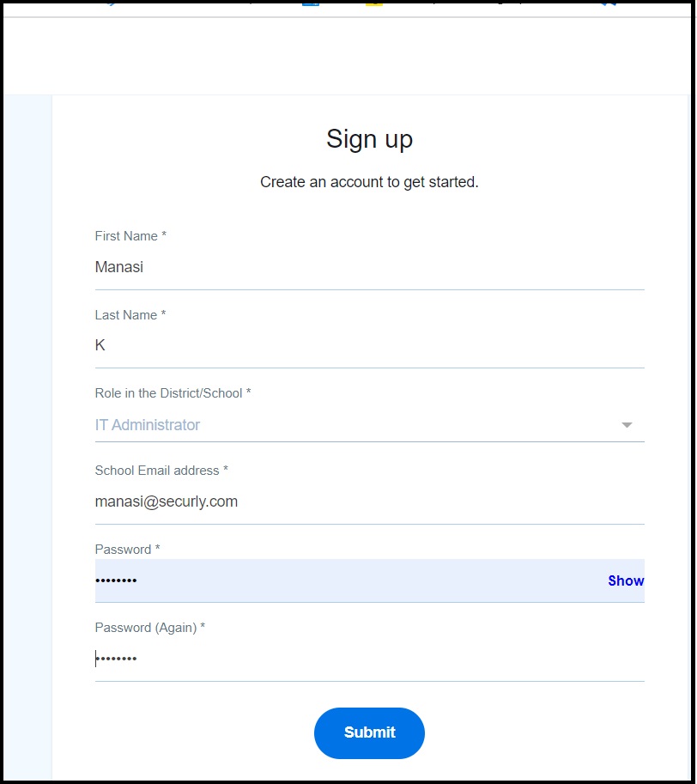Click the IT Administrator selected value text

click(148, 425)
